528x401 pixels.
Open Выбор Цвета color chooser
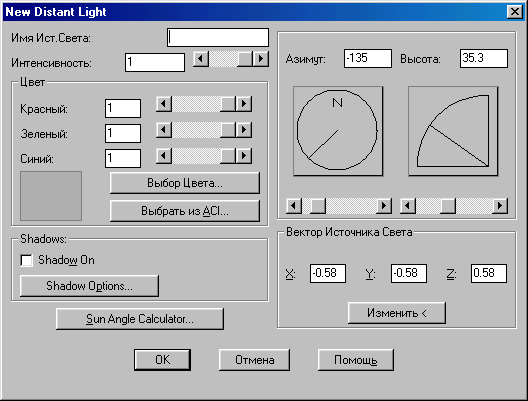click(x=185, y=183)
